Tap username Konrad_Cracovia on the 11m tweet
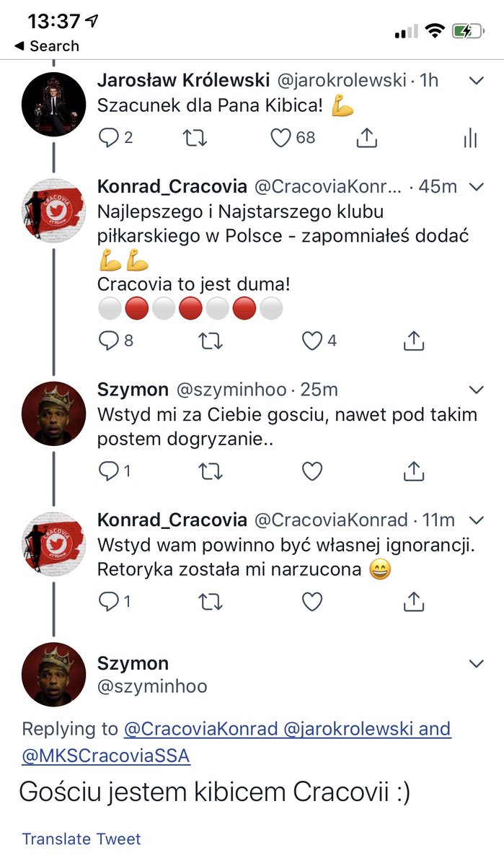This screenshot has width=504, height=866. (x=169, y=519)
